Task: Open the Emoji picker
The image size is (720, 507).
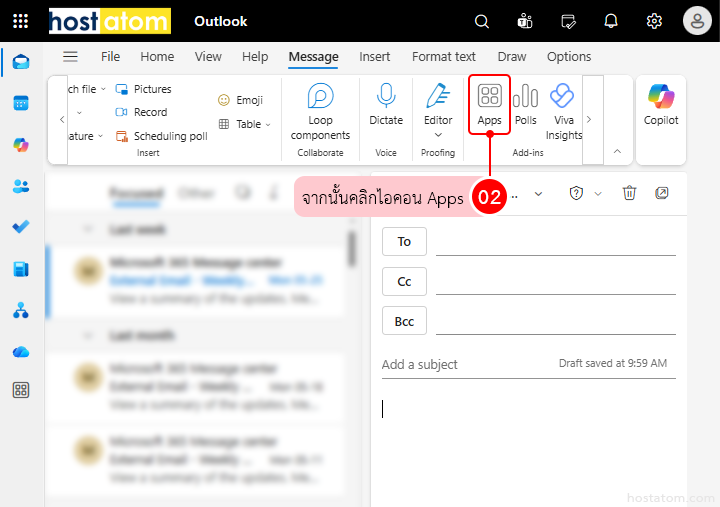Action: pos(240,100)
